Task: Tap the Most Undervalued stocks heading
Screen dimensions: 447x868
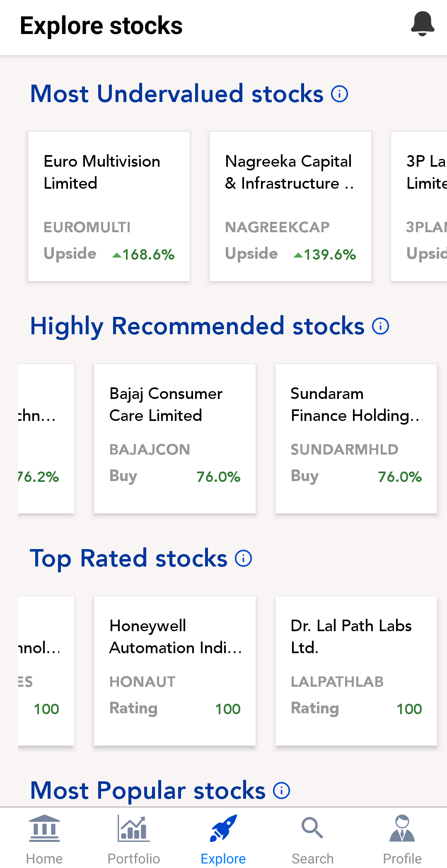Action: [176, 94]
